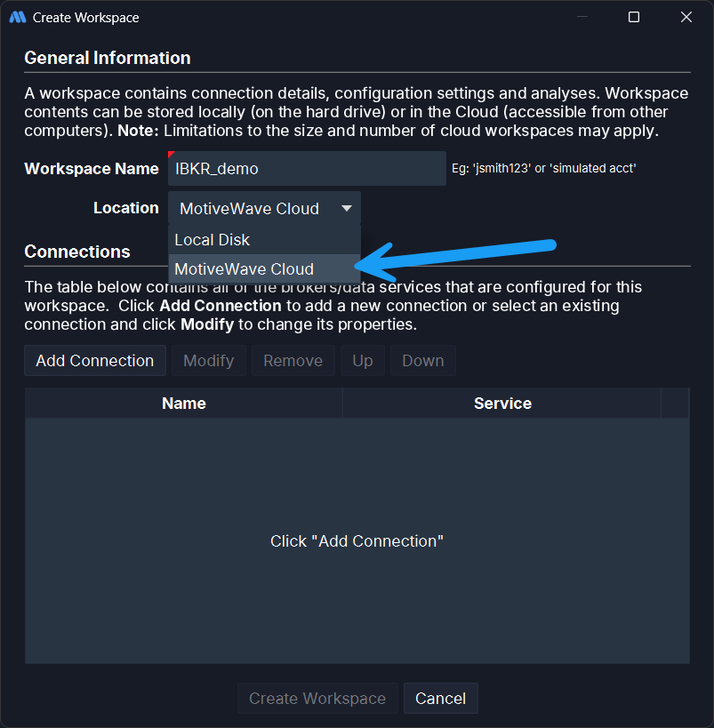Click the narrow header cell right of Service
Image resolution: width=714 pixels, height=728 pixels.
[675, 404]
